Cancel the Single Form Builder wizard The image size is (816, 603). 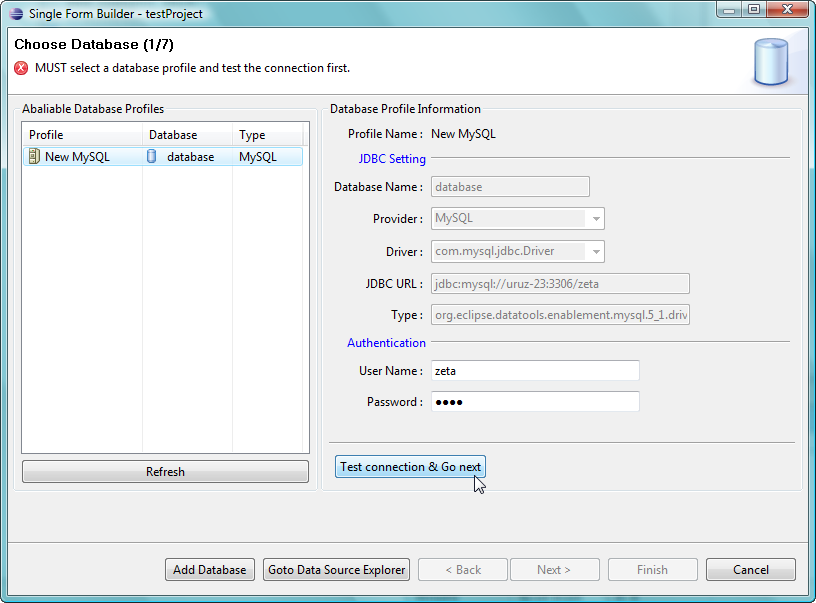click(750, 570)
